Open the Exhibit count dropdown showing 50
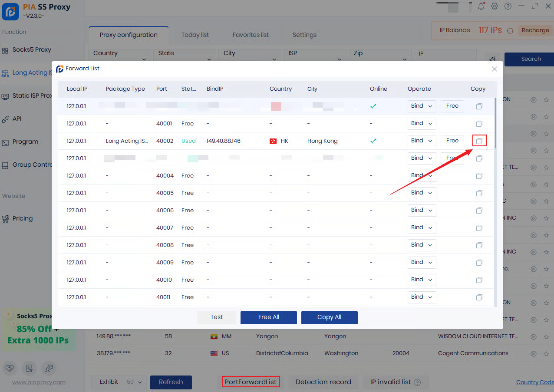 (x=134, y=382)
